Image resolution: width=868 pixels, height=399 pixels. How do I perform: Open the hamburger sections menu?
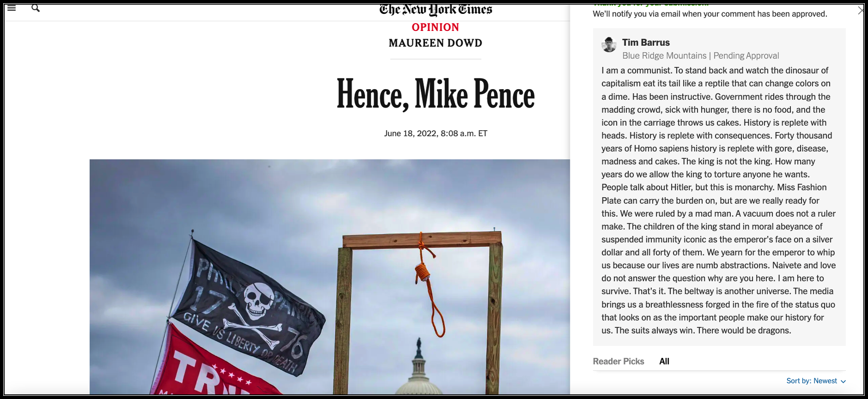click(12, 8)
